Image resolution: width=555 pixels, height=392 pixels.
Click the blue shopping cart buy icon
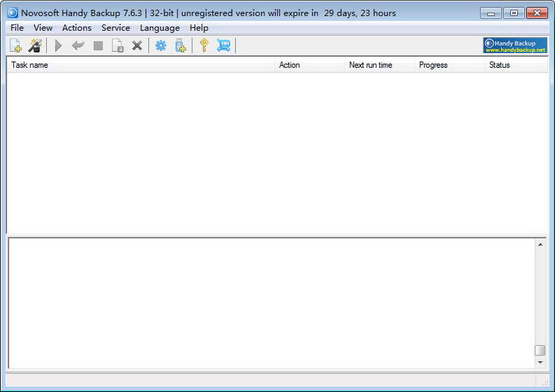point(224,45)
